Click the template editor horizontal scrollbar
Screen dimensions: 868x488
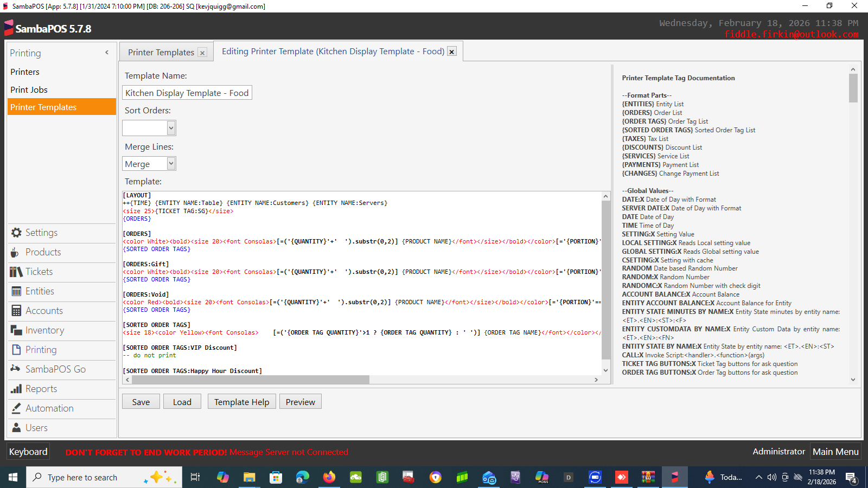(250, 380)
